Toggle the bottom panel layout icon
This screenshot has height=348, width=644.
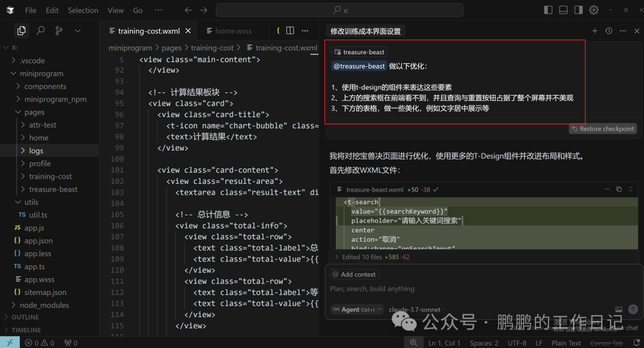563,10
